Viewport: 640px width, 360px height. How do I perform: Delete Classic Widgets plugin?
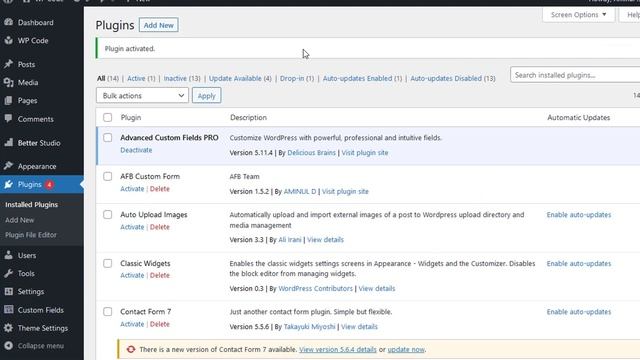pos(160,276)
